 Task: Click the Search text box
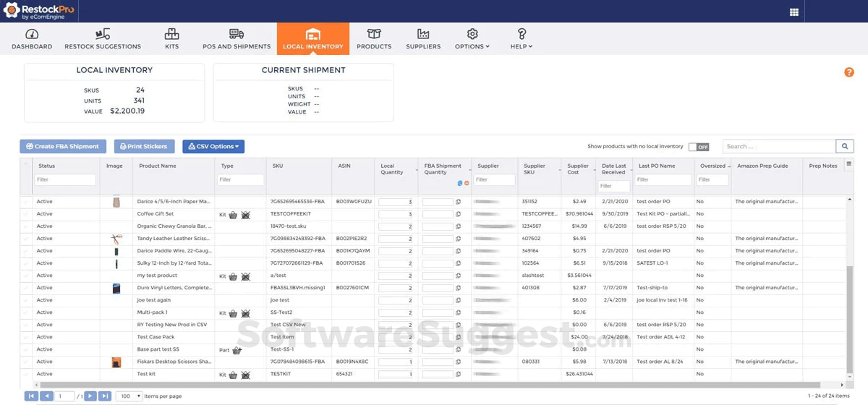(x=779, y=146)
